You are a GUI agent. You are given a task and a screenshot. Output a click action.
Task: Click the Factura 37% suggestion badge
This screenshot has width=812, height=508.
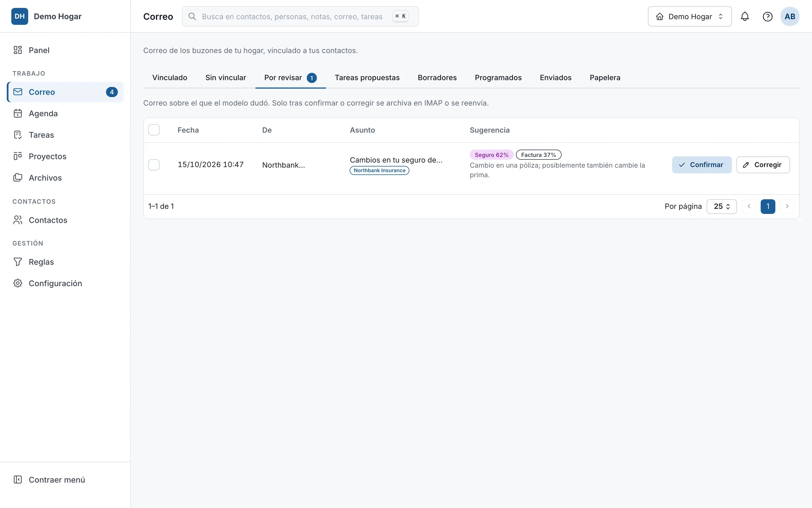pos(539,155)
